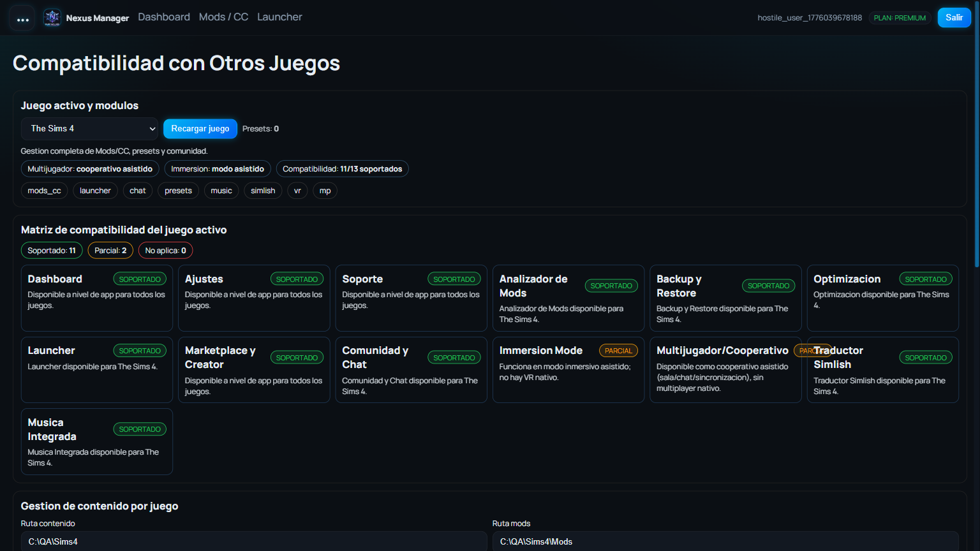Viewport: 980px width, 551px height.
Task: Open the Analizador de Mods card
Action: [x=568, y=298]
